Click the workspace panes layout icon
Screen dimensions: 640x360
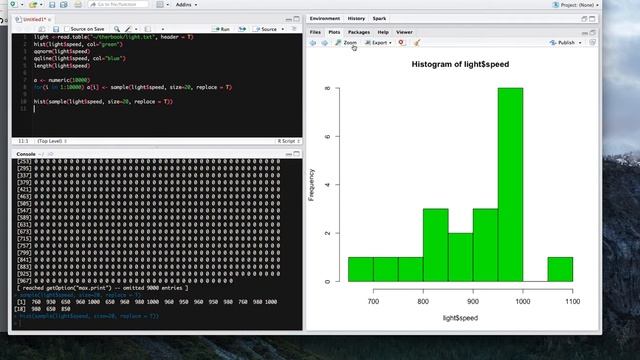coord(160,4)
